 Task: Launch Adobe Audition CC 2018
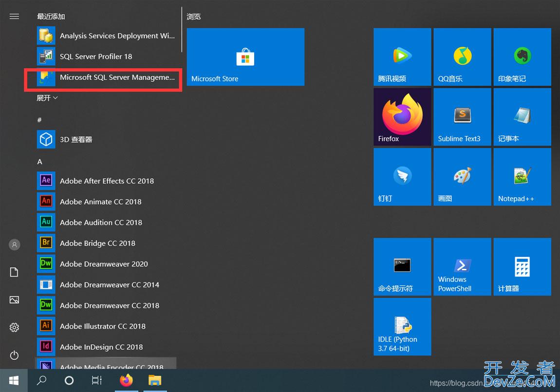pyautogui.click(x=107, y=223)
